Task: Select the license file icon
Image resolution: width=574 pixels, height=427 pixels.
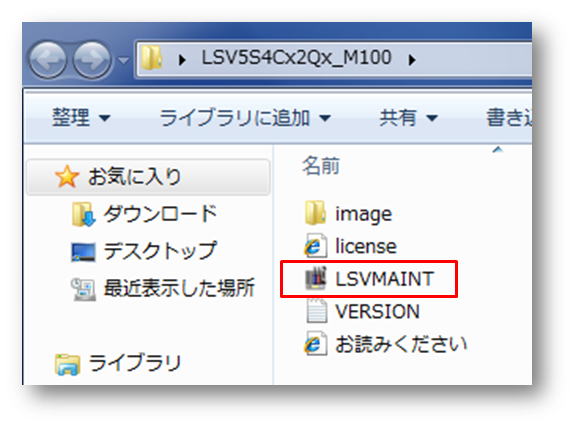Action: pos(315,245)
